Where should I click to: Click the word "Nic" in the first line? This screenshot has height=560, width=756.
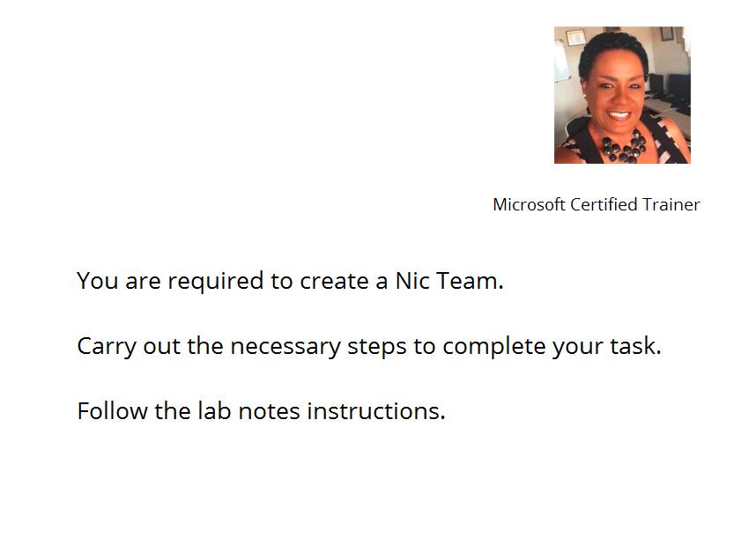411,282
